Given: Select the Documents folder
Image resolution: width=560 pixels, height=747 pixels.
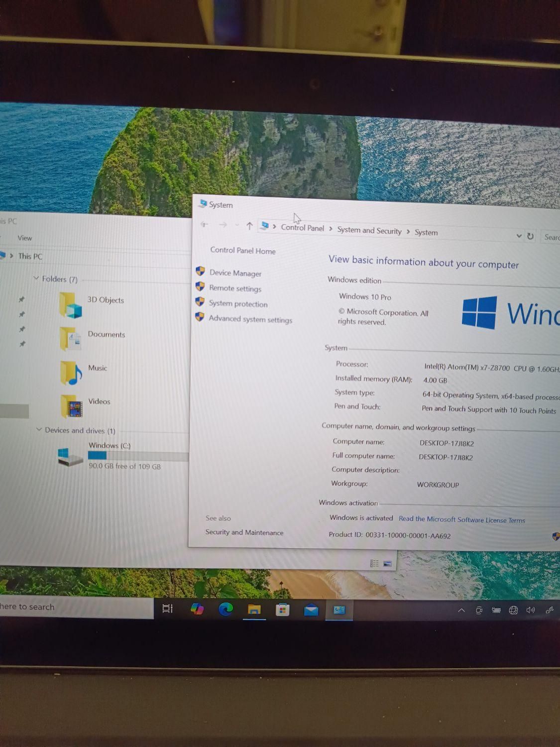Looking at the screenshot, I should pos(92,338).
